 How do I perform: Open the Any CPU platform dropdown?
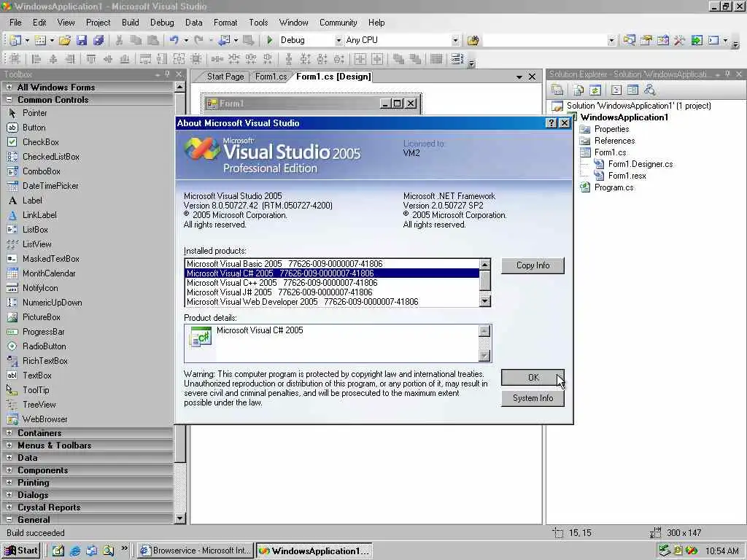[455, 41]
